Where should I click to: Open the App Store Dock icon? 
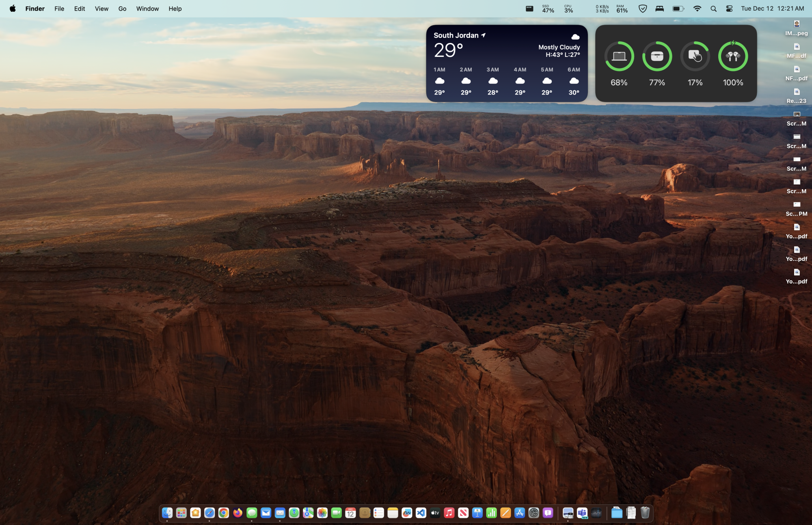[x=520, y=513]
